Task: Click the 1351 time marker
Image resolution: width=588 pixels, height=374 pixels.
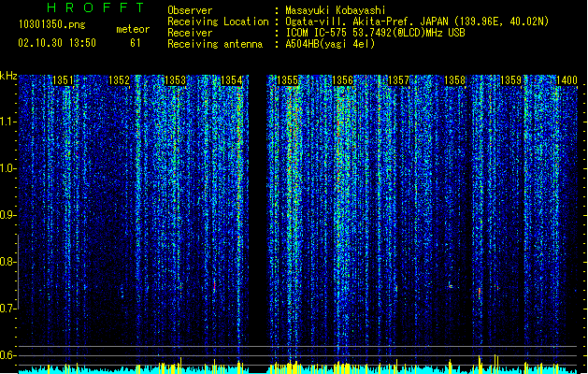Action: point(63,80)
